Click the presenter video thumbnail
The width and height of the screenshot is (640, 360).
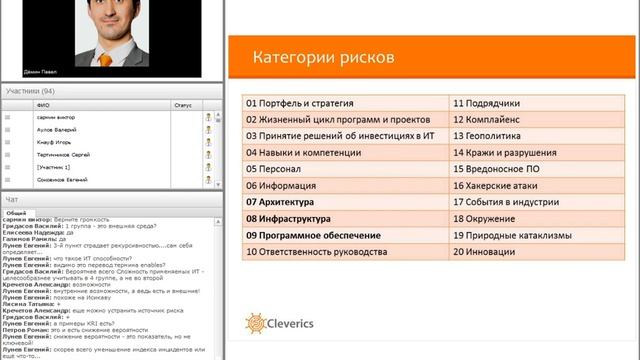pyautogui.click(x=112, y=38)
